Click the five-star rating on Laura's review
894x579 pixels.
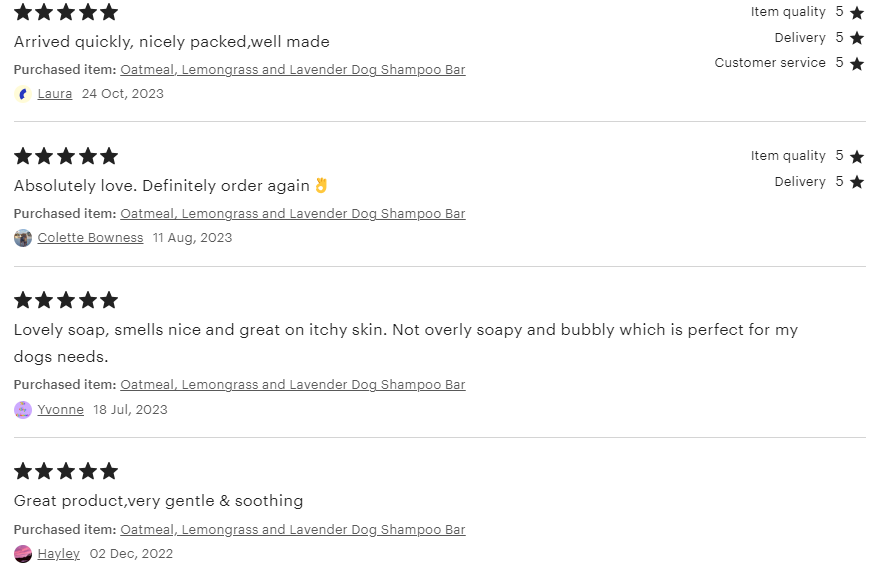(66, 13)
